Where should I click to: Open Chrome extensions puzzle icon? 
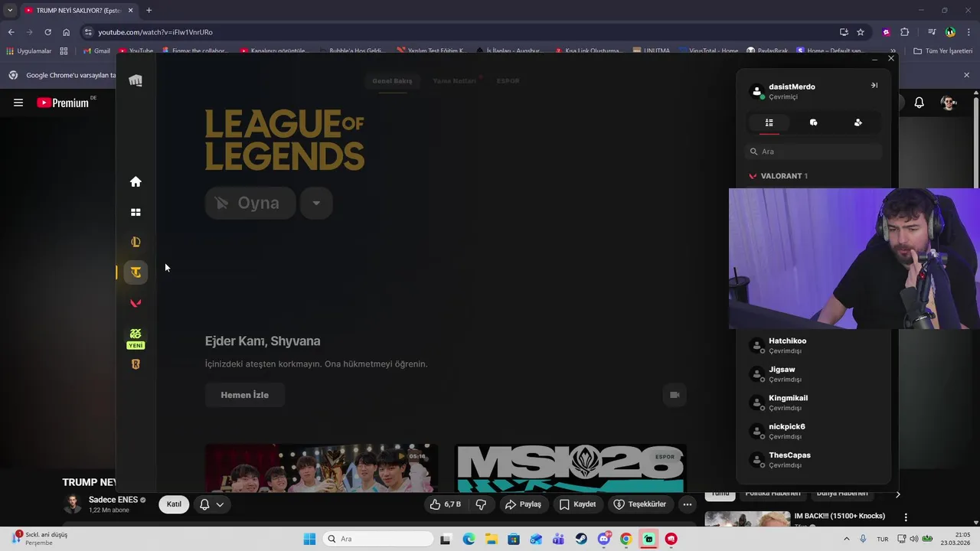(904, 32)
